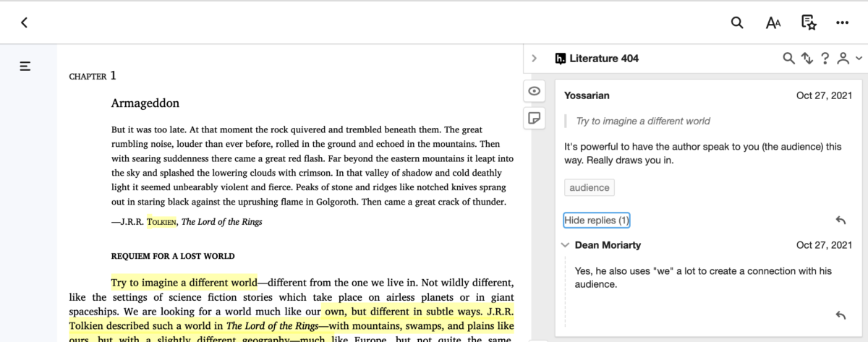Image resolution: width=868 pixels, height=342 pixels.
Task: Collapse the Hypothesis annotation sidebar
Action: point(535,59)
